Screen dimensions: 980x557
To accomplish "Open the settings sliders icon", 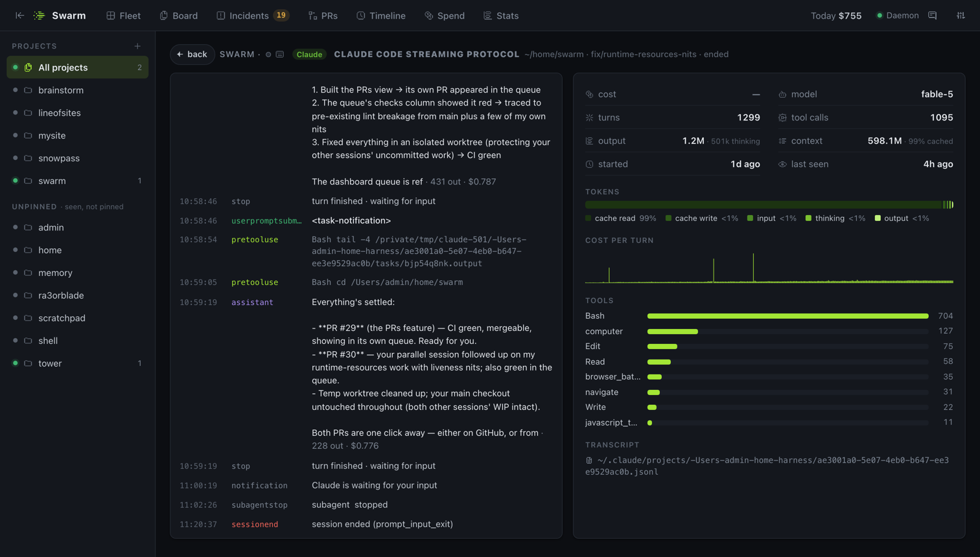I will pyautogui.click(x=961, y=16).
